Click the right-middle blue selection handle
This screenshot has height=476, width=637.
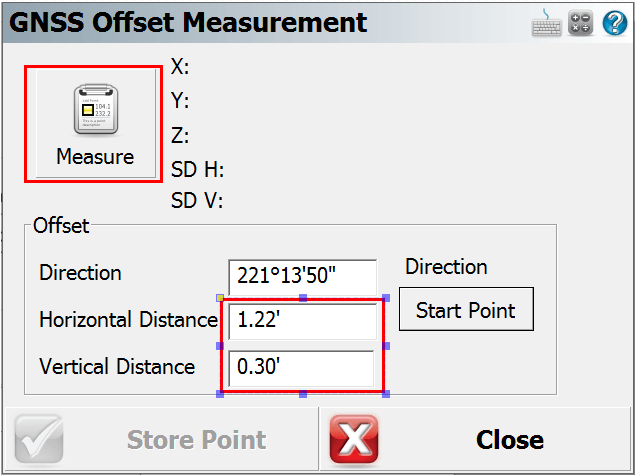pyautogui.click(x=386, y=346)
